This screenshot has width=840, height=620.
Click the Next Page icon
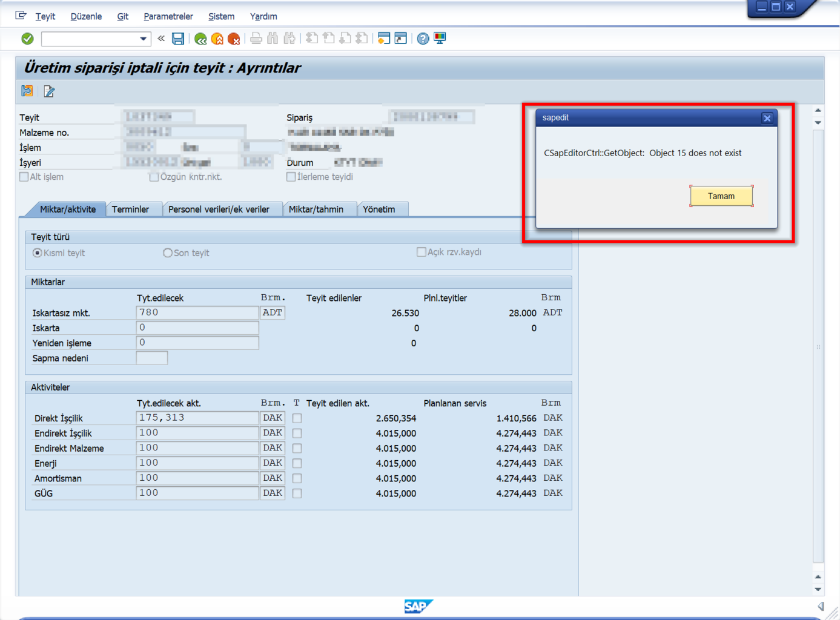[x=345, y=39]
